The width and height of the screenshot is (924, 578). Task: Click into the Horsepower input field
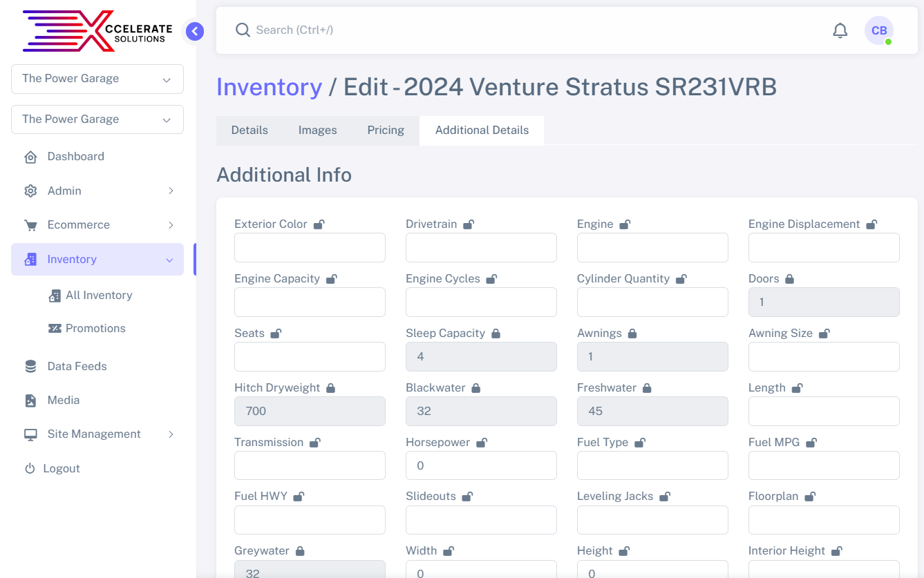481,465
